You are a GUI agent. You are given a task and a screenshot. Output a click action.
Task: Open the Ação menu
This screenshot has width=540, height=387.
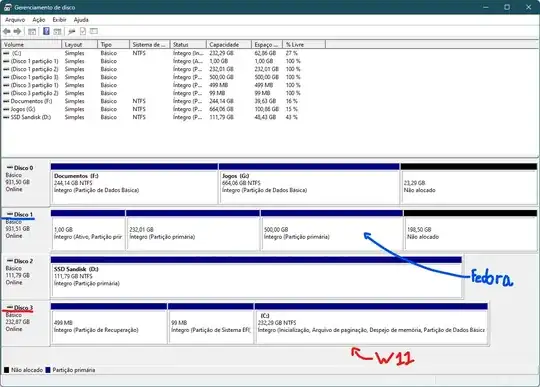click(39, 20)
